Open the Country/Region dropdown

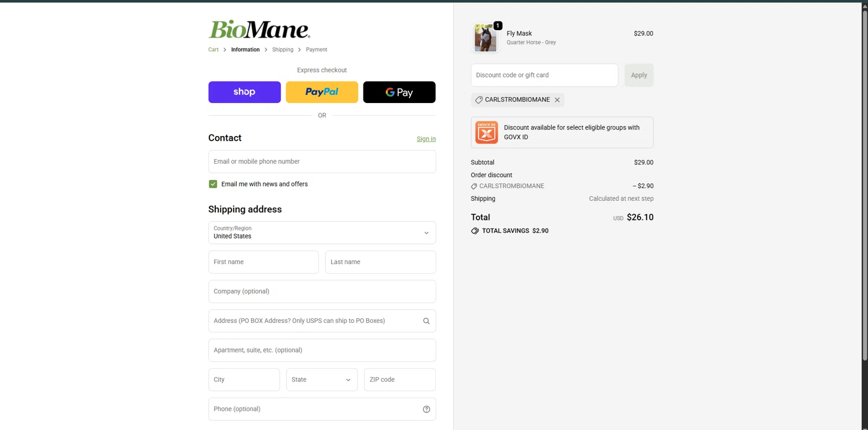click(322, 233)
